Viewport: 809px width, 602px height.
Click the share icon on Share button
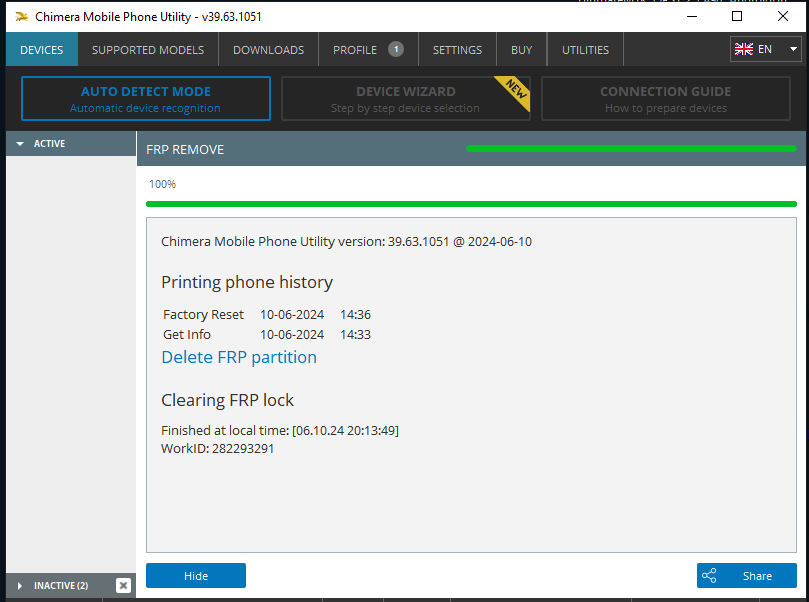[709, 576]
